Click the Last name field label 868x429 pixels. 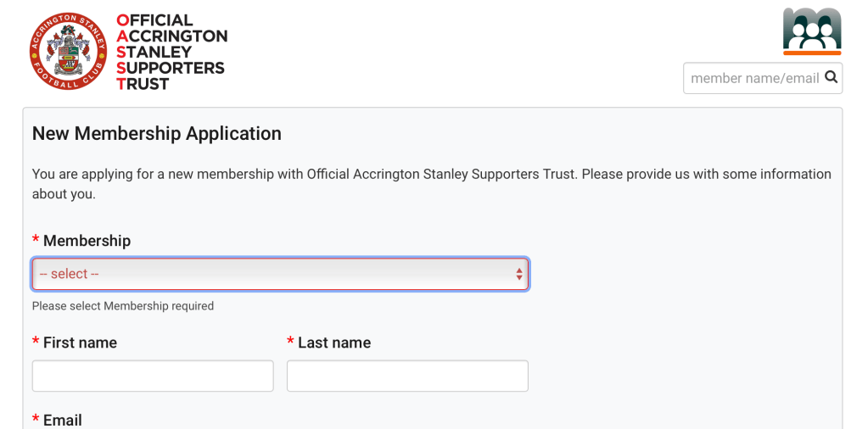(334, 343)
